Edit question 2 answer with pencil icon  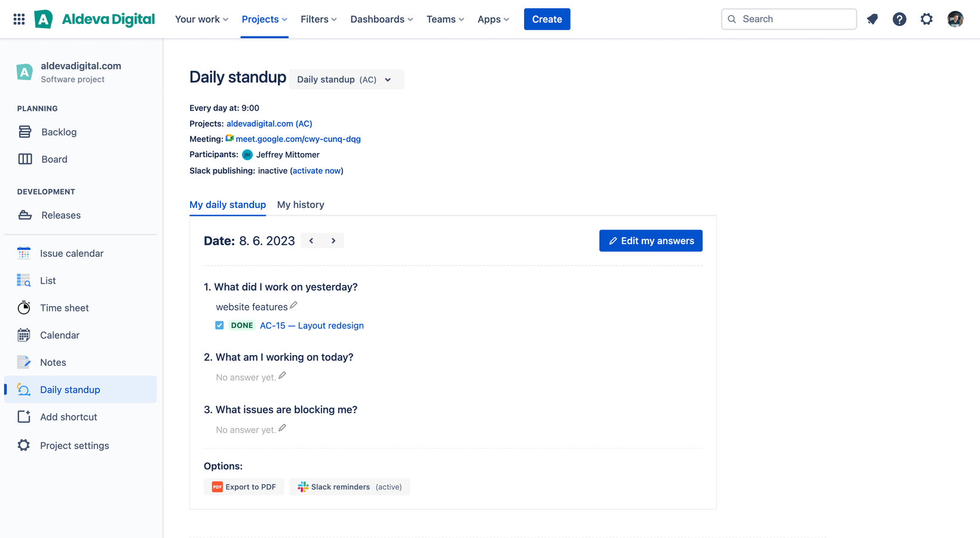pos(283,375)
